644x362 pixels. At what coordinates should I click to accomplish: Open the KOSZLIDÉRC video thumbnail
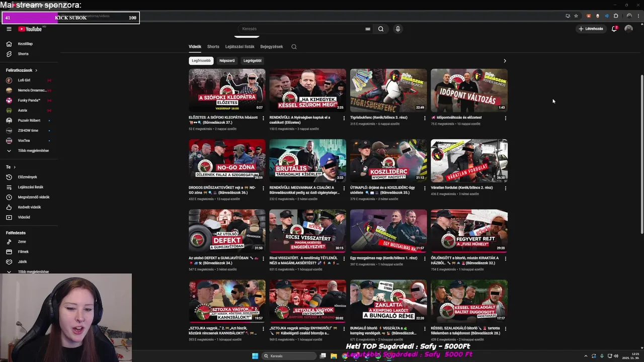click(388, 160)
